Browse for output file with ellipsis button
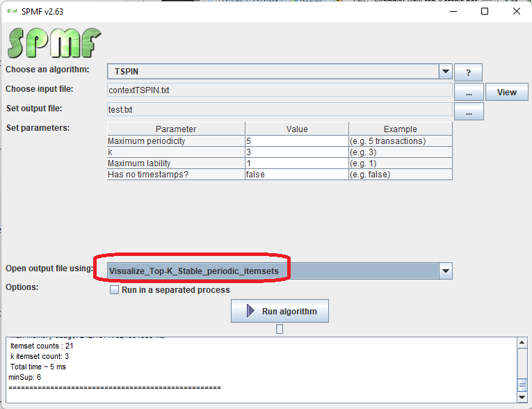 click(x=468, y=111)
